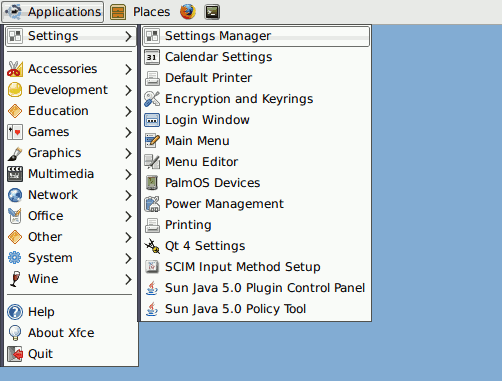Click the Other category label

tap(45, 237)
